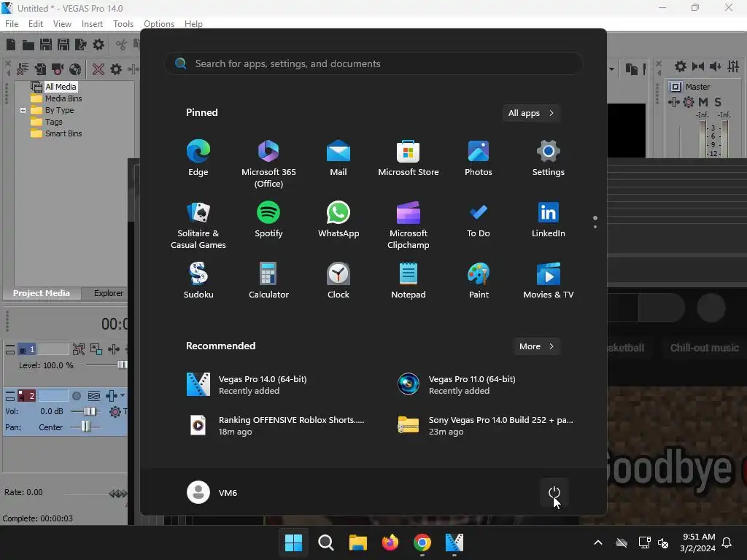Open Insert menu in VEGAS Pro

pos(92,24)
